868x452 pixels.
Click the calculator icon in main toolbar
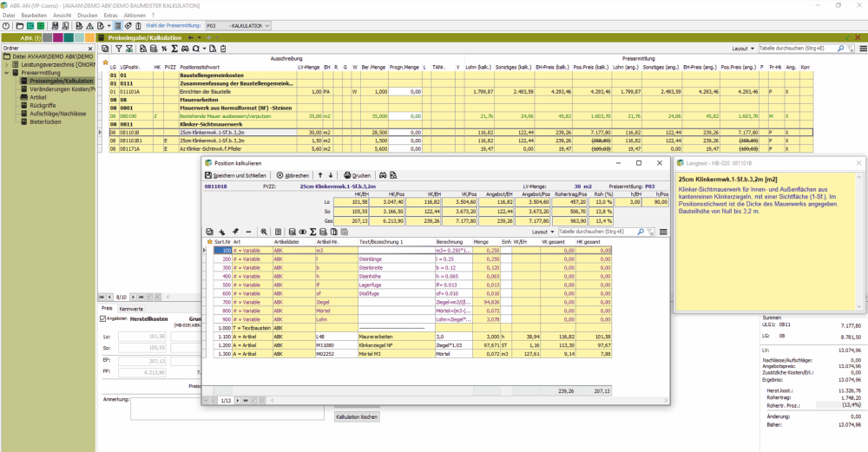(x=118, y=26)
